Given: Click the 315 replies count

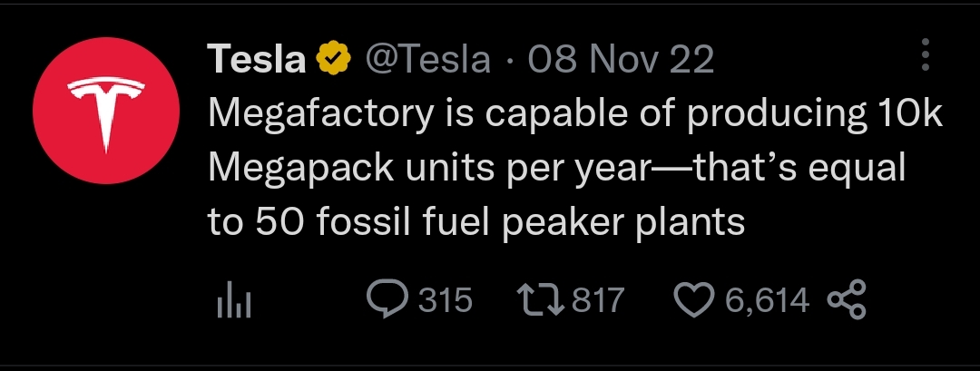Looking at the screenshot, I should coord(446,299).
